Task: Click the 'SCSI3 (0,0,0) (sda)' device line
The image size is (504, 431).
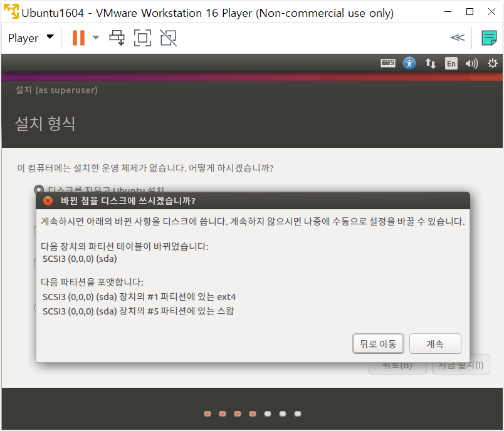Action: [80, 259]
